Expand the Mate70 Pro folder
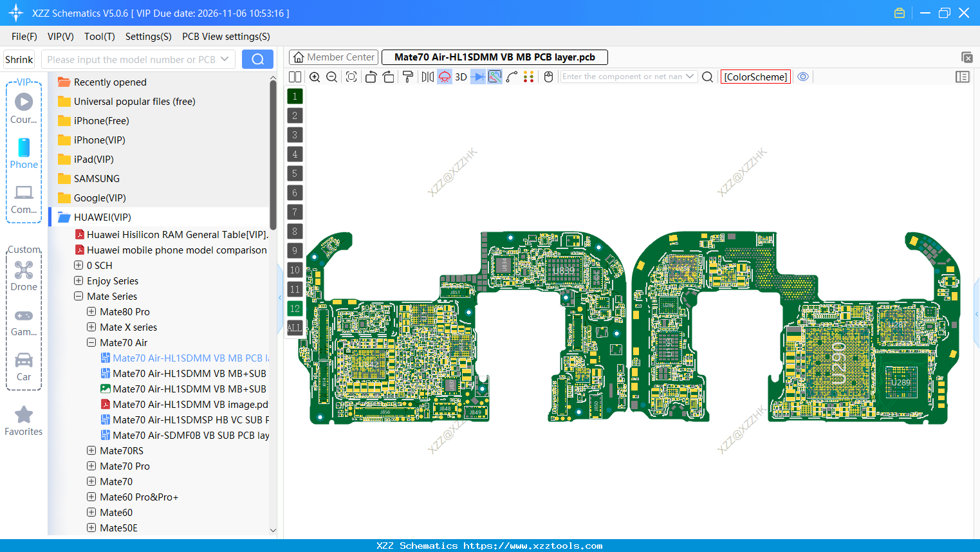This screenshot has height=552, width=980. click(91, 466)
